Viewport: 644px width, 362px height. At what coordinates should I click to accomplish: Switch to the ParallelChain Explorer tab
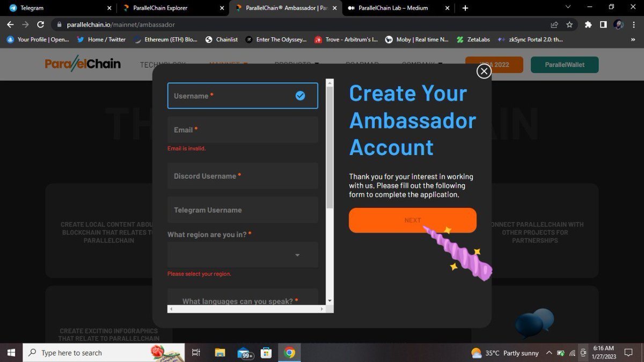(172, 8)
